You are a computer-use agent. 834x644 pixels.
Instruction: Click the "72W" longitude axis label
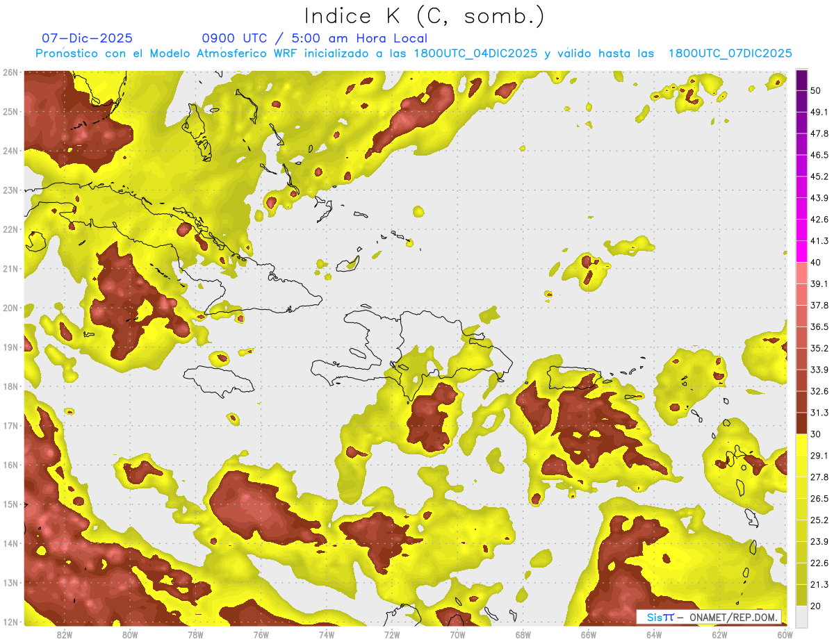coord(392,634)
